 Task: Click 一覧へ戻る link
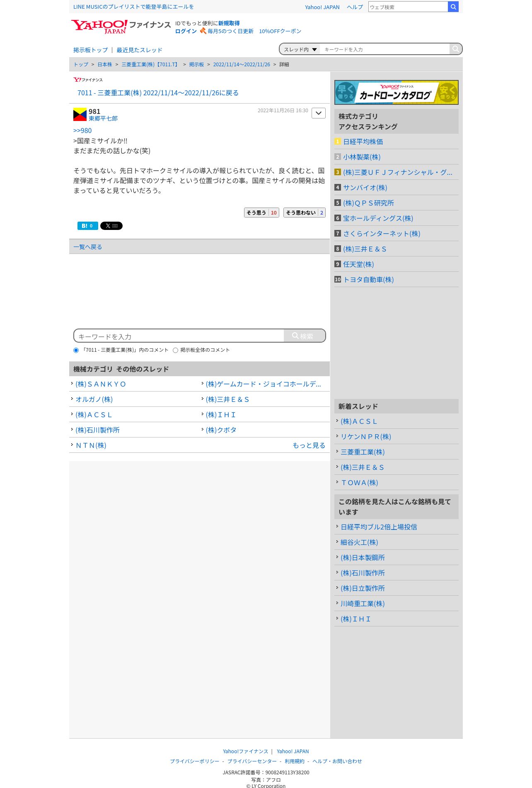pos(87,247)
